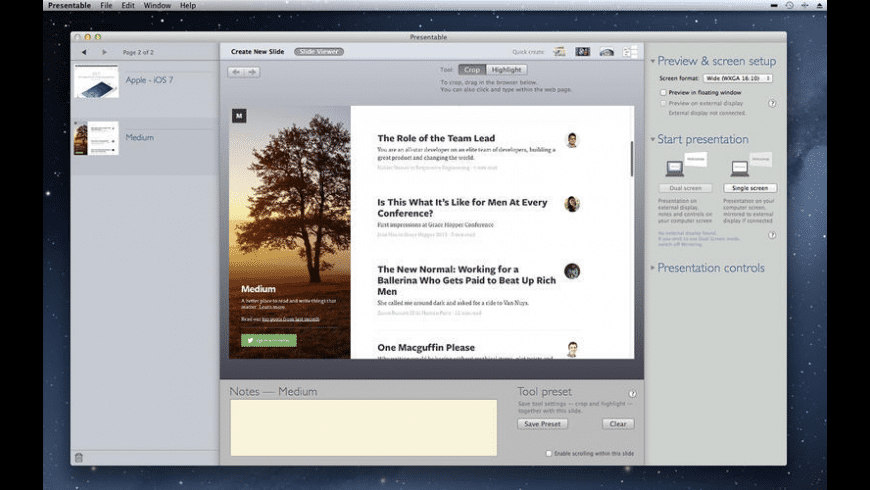This screenshot has height=490, width=870.
Task: Click 'External display not connected.' text
Action: (707, 113)
